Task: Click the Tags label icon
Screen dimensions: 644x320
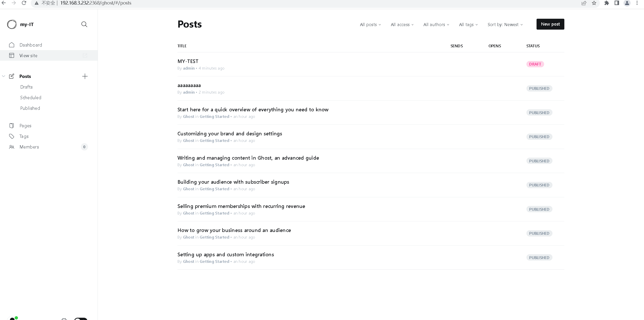Action: click(12, 136)
